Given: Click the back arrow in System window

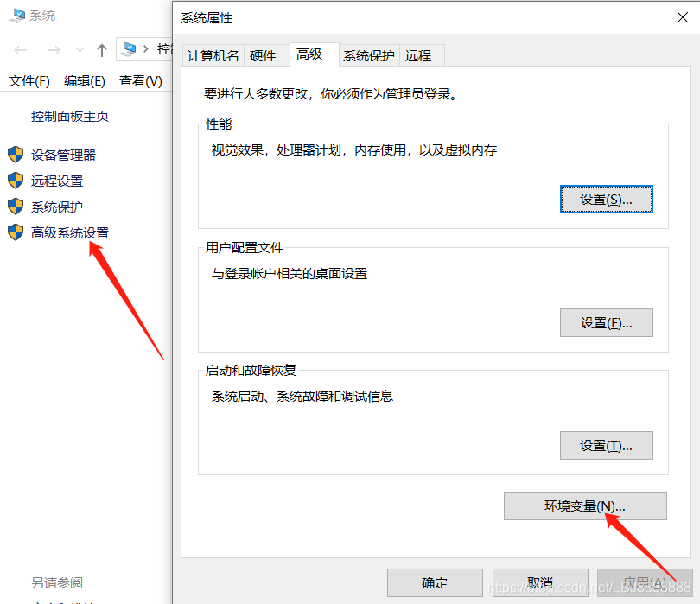Looking at the screenshot, I should point(21,50).
